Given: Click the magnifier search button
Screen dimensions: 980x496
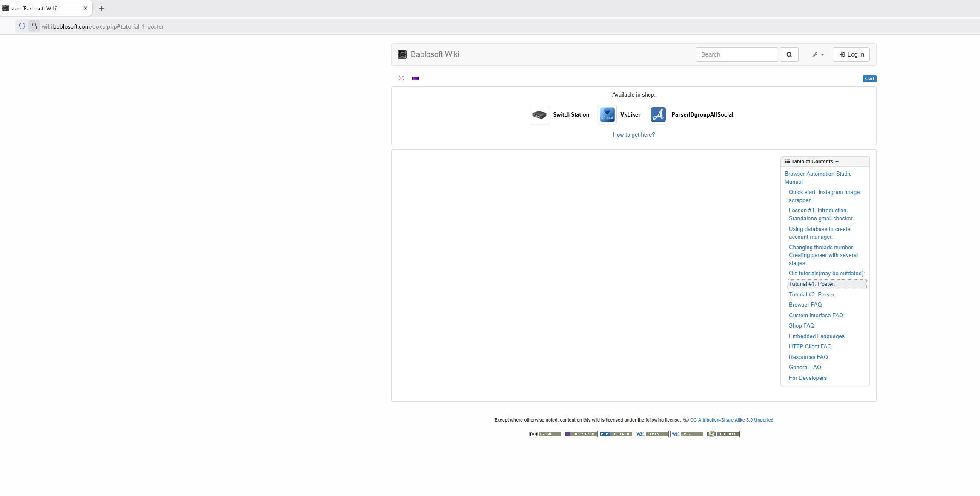Looking at the screenshot, I should click(789, 54).
